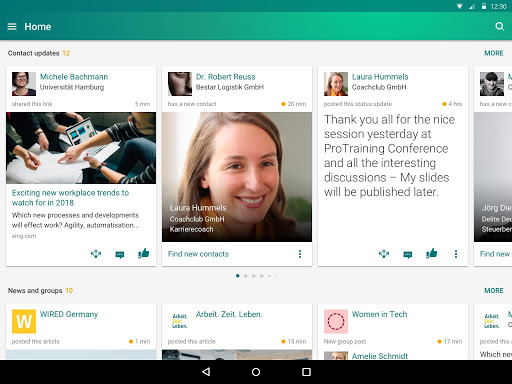Tap the Women in Tech circle logo
The height and width of the screenshot is (384, 512).
[x=336, y=321]
